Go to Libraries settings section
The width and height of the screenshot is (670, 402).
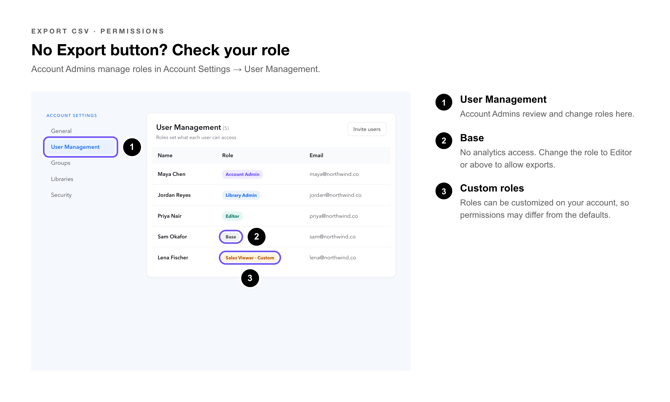[62, 179]
